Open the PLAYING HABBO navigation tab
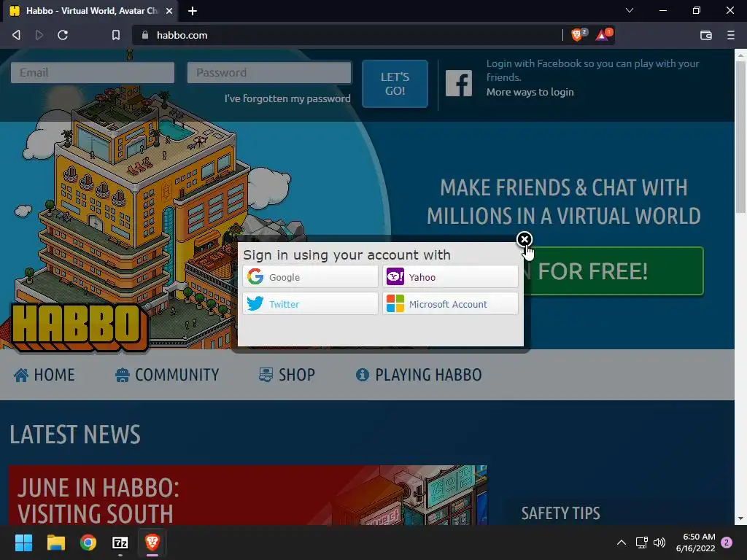747x560 pixels. 419,375
